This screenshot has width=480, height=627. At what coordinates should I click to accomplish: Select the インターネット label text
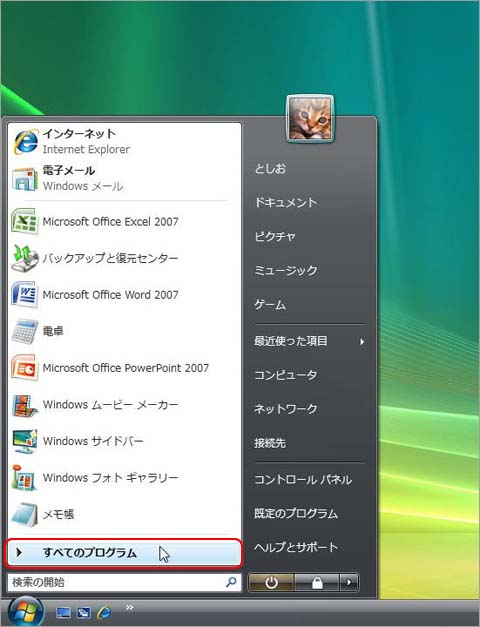[79, 134]
